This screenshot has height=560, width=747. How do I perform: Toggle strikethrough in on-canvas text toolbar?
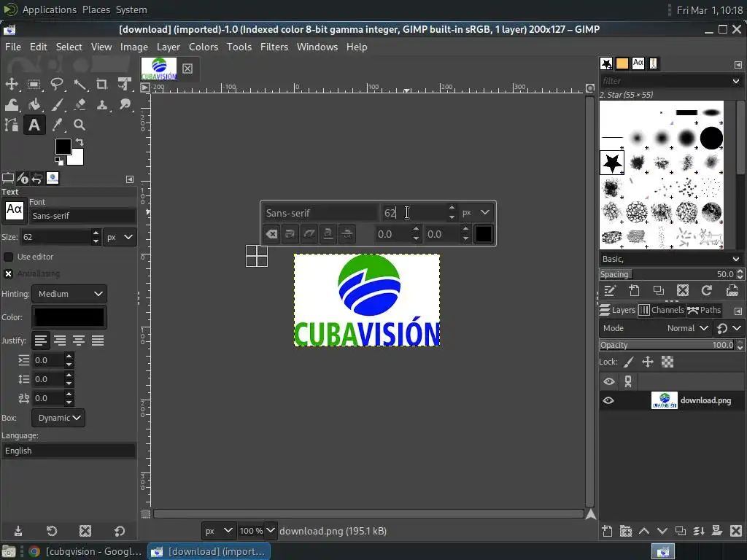click(347, 234)
